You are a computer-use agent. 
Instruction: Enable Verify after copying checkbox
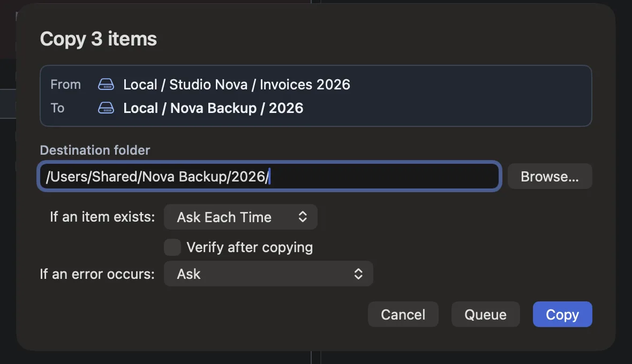pos(172,247)
